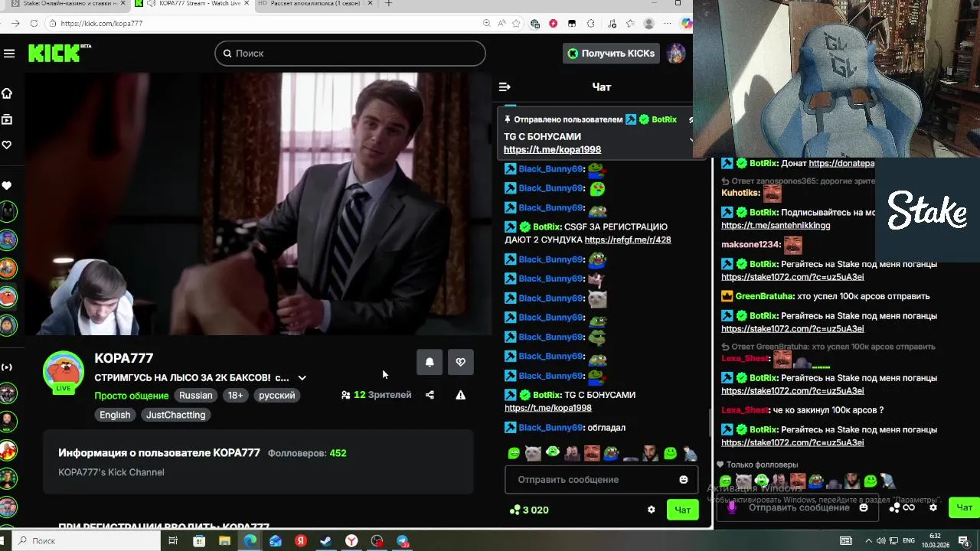
Task: Open the refgf.me/r/428 link in chat
Action: click(627, 240)
